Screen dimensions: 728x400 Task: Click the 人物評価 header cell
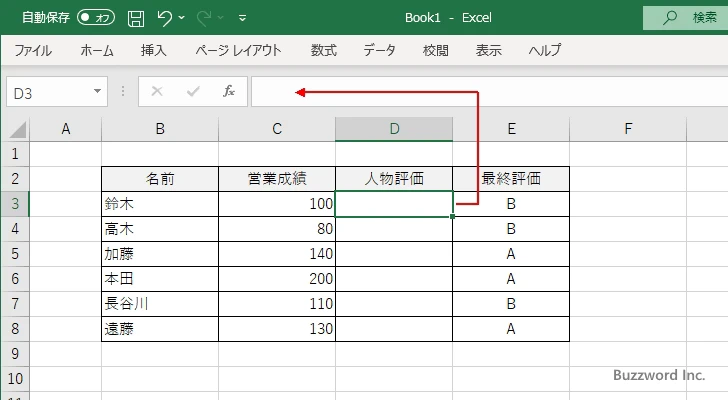(x=394, y=179)
